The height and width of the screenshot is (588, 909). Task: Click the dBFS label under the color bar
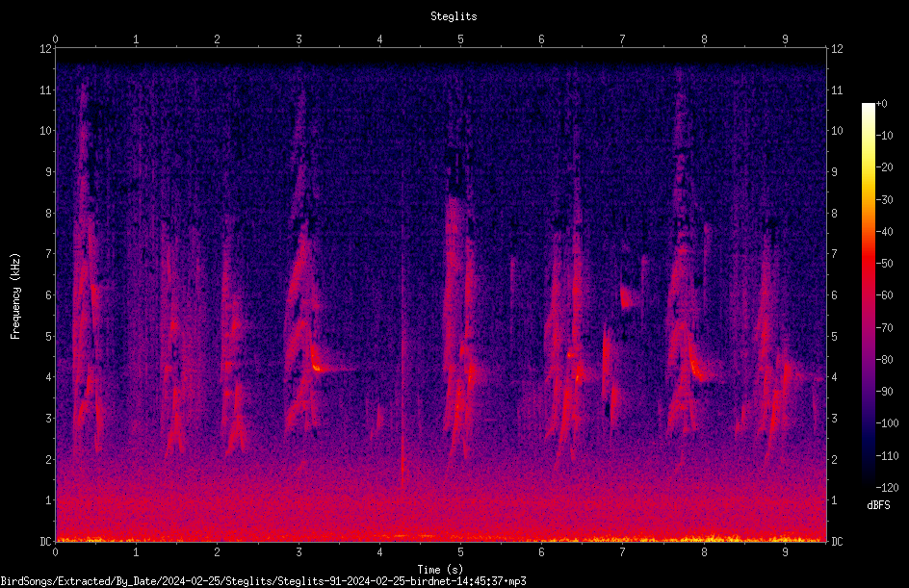(878, 505)
